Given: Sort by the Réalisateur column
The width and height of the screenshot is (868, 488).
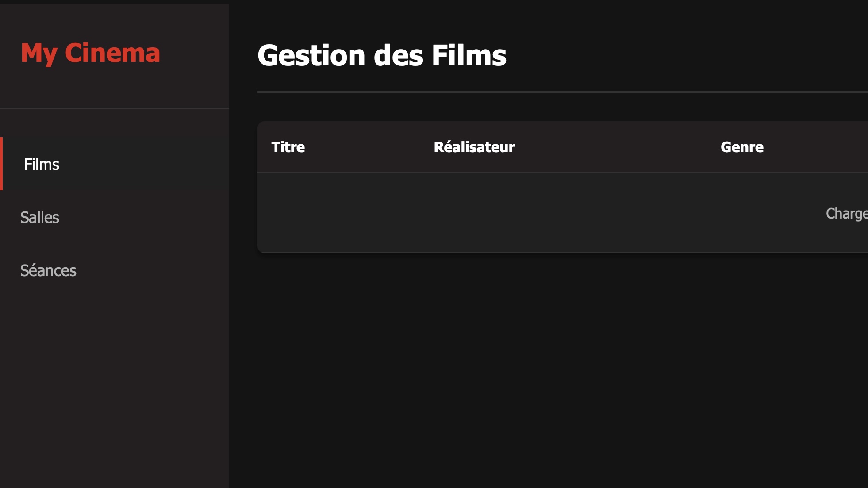Looking at the screenshot, I should (x=473, y=147).
